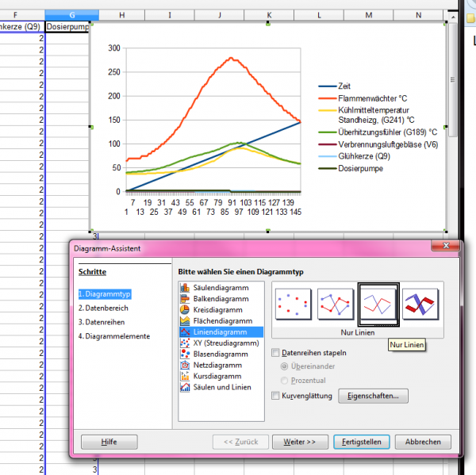Click the Dosierpumpe header cell
This screenshot has height=475, width=476.
[67, 27]
